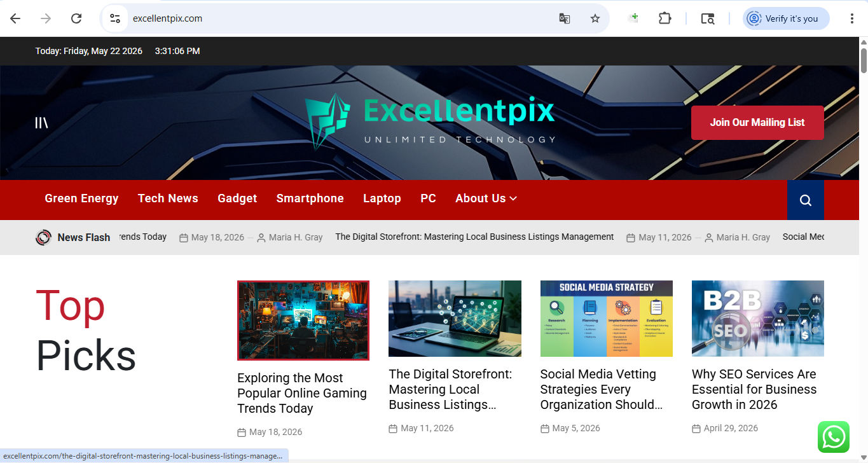Screen dimensions: 868x463
Task: Click the gaming room article thumbnail
Action: pyautogui.click(x=303, y=321)
